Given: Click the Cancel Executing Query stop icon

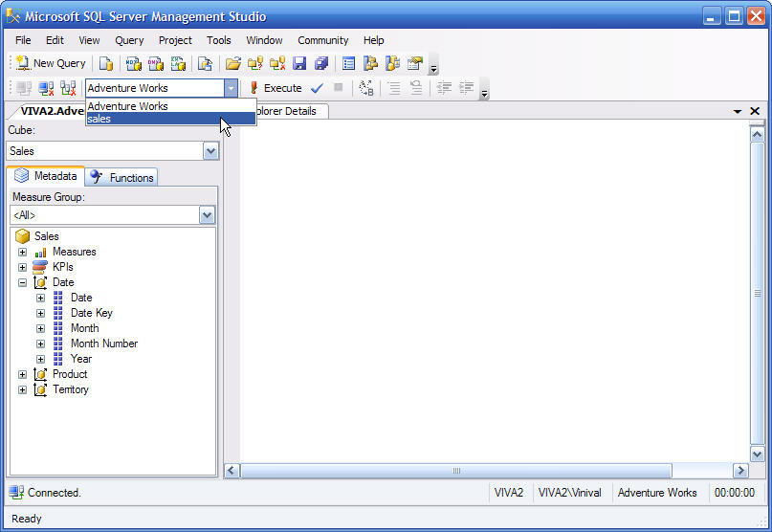Looking at the screenshot, I should pos(339,88).
